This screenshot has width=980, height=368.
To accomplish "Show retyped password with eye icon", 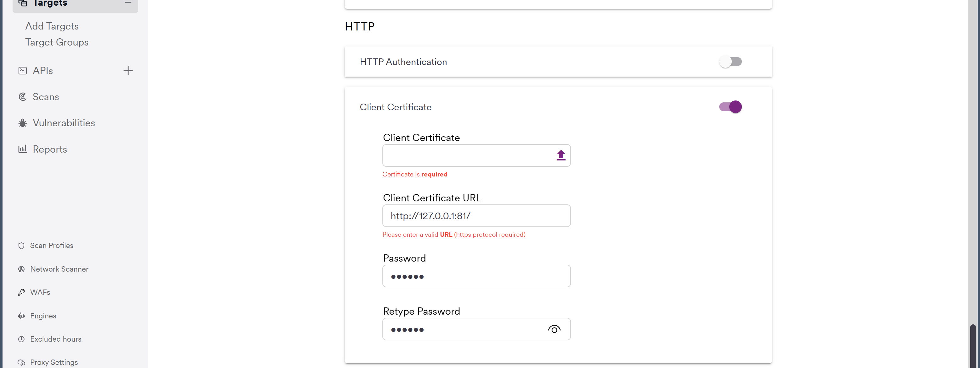I will click(554, 329).
